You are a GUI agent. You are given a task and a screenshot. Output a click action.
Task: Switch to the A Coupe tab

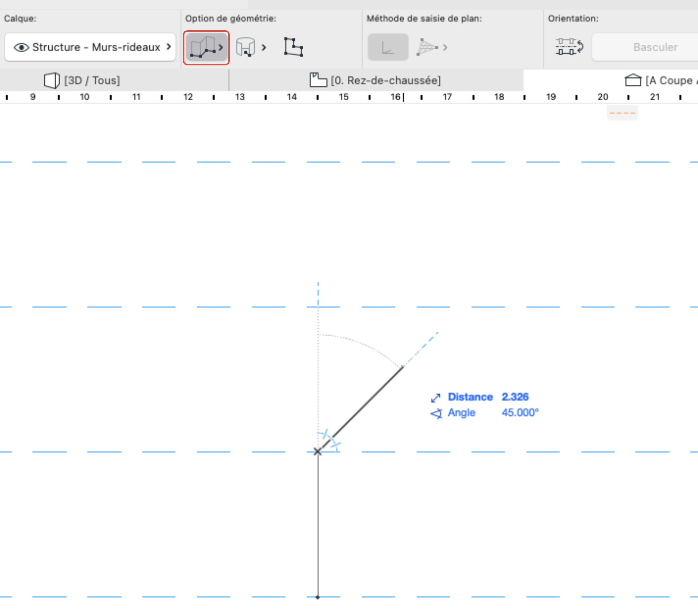point(610,80)
